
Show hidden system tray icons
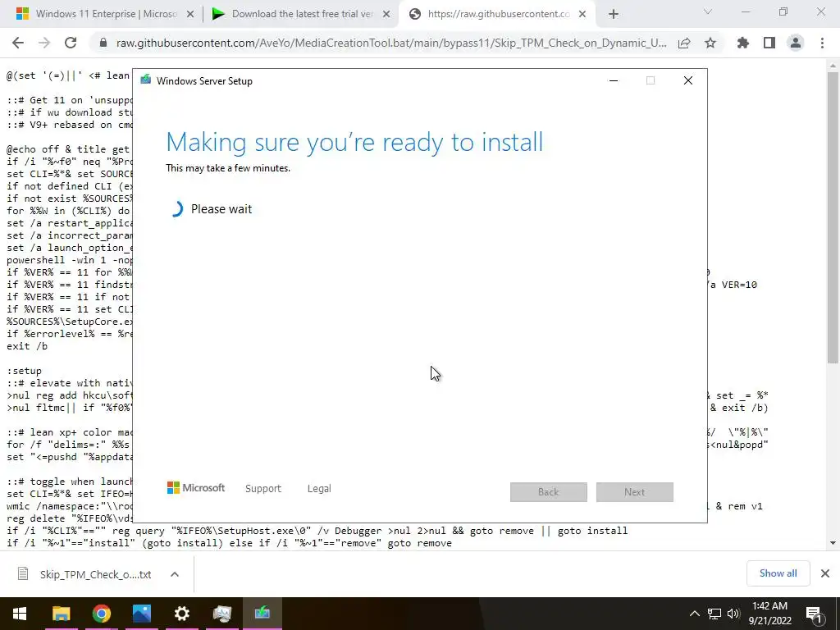pos(694,614)
